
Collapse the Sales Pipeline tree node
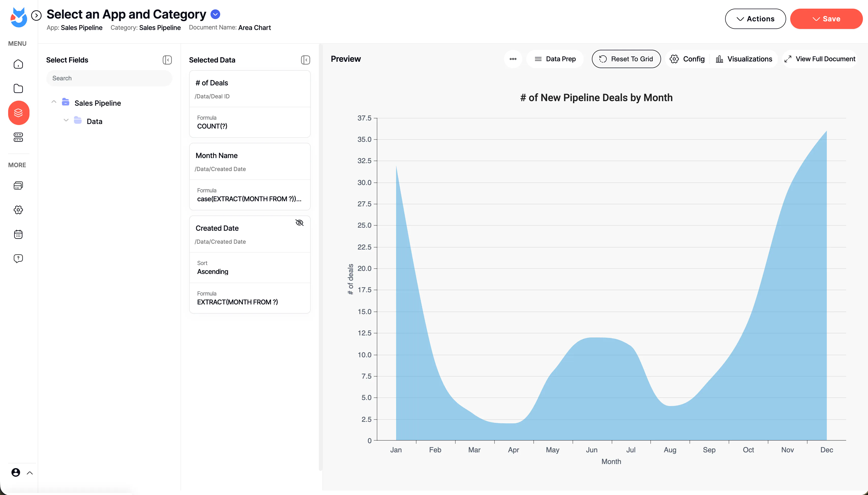point(54,102)
